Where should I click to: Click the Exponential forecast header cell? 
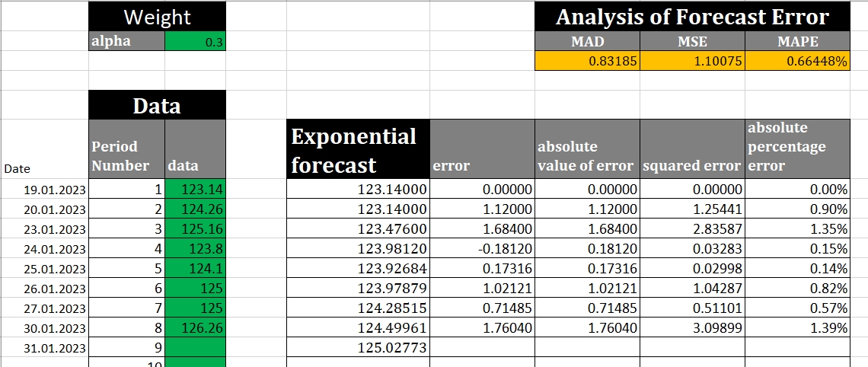358,149
